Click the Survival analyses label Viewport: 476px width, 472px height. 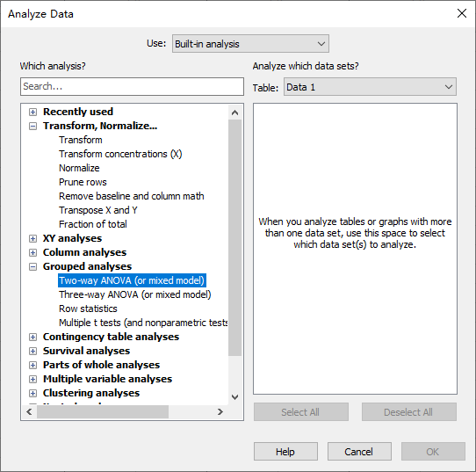(x=86, y=351)
